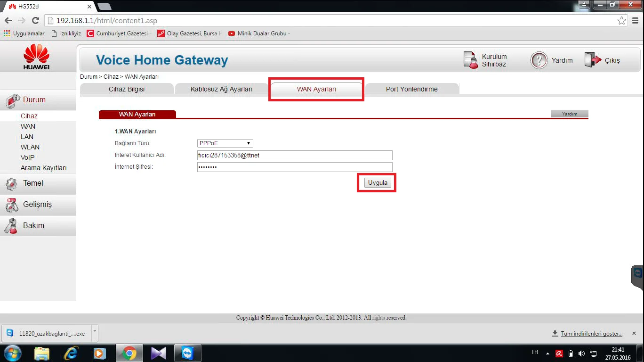The width and height of the screenshot is (644, 362).
Task: Switch to Port Yönlendirme tab
Action: pyautogui.click(x=411, y=89)
